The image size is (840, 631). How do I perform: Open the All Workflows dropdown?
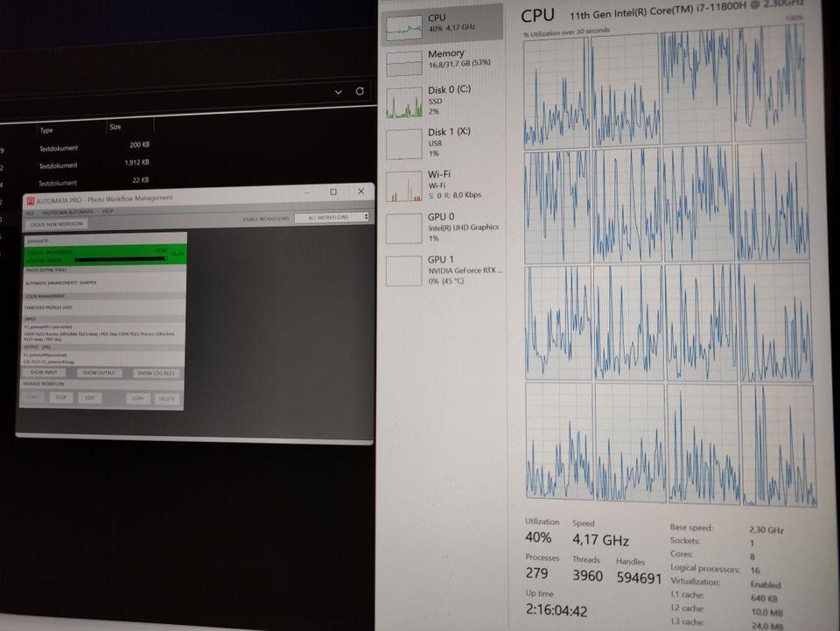332,217
